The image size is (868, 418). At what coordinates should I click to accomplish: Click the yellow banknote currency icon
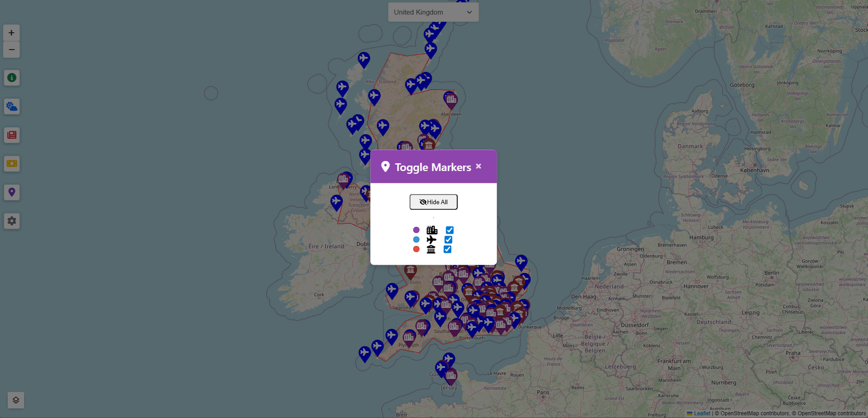tap(11, 163)
